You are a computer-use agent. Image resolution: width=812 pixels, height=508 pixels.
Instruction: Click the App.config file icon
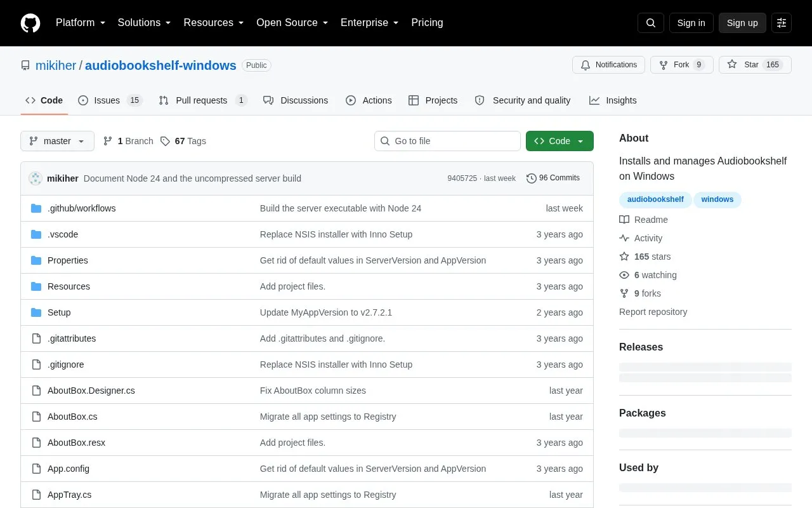click(36, 469)
